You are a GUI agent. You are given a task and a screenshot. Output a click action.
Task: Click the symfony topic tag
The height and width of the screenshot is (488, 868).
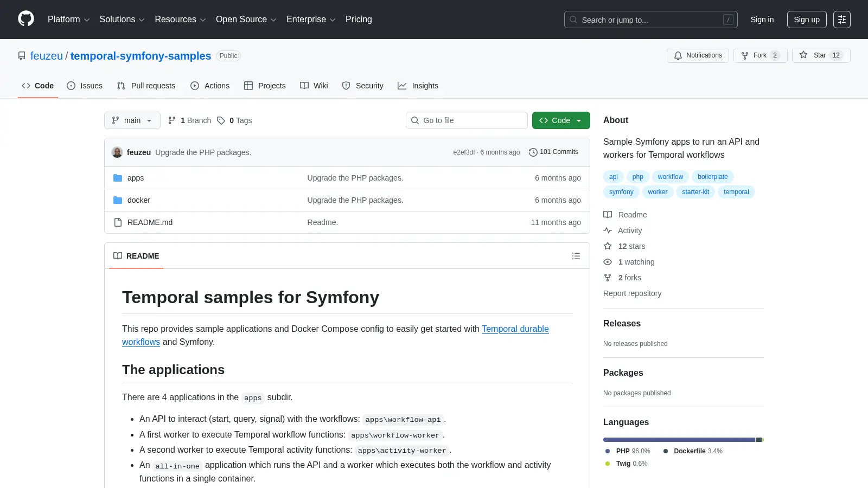tap(621, 192)
